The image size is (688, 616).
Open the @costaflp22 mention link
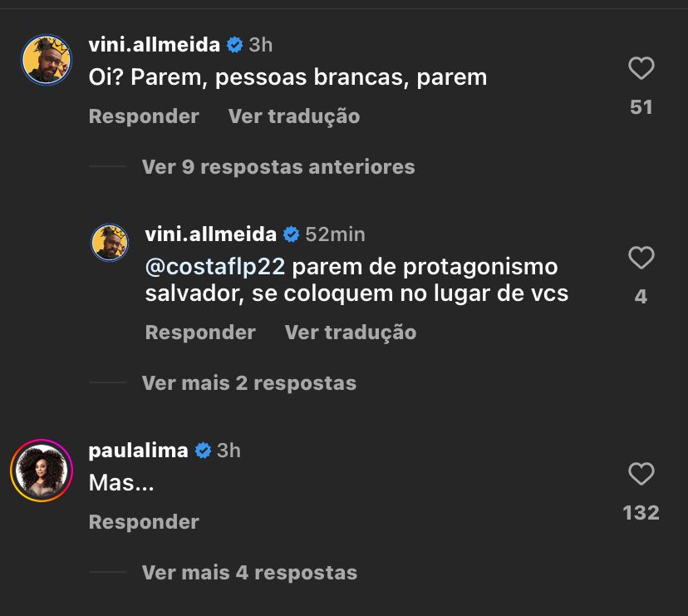[x=215, y=268]
